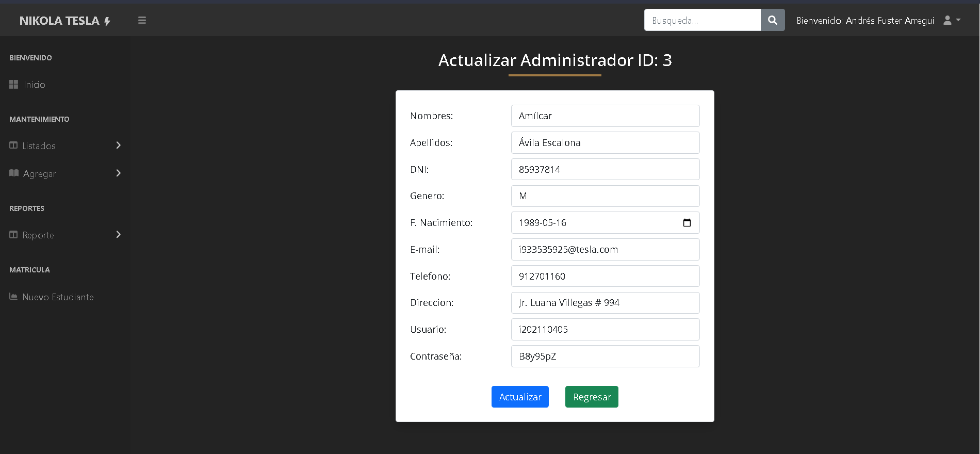Click the MANTENIMIENTO section header

[39, 119]
